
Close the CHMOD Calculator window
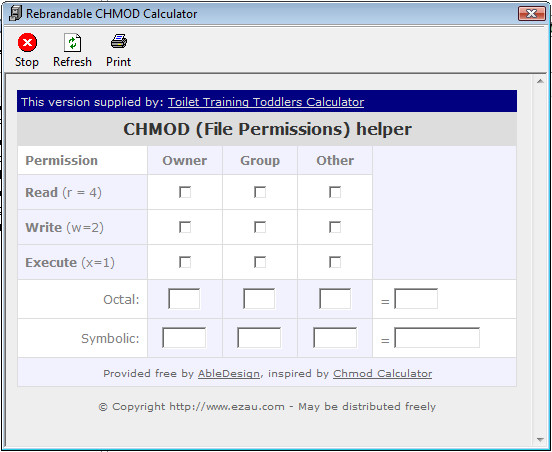[532, 14]
